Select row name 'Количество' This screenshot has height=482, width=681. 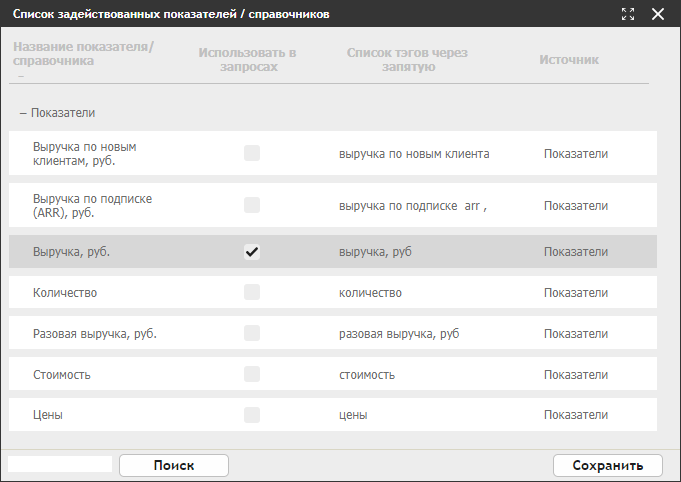coord(65,293)
